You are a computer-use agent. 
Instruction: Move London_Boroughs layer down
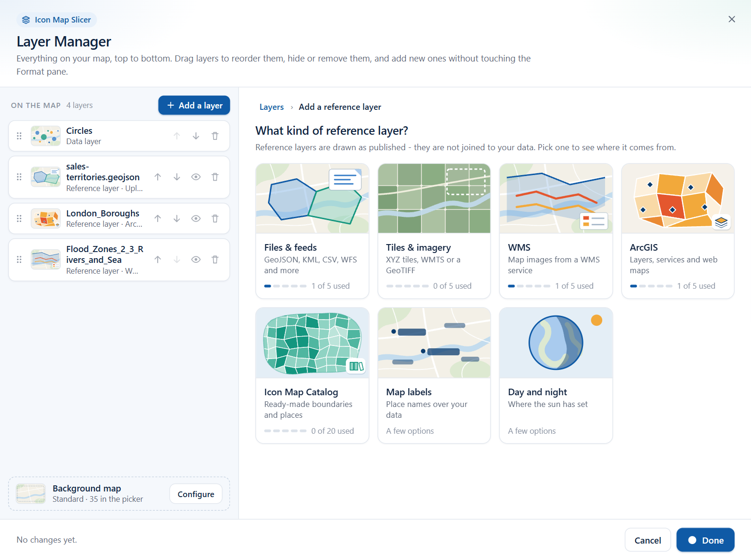tap(177, 219)
